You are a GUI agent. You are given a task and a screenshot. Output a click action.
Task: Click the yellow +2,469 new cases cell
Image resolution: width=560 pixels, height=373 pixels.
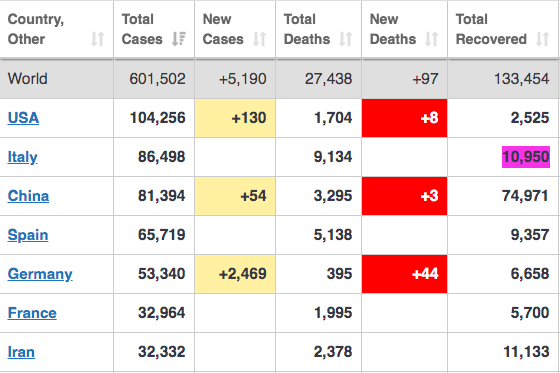coord(235,274)
